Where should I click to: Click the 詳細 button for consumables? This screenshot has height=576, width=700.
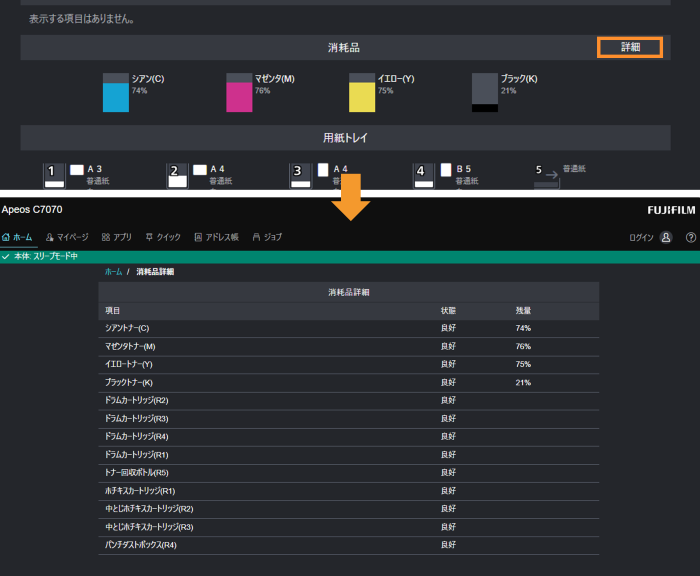click(630, 47)
